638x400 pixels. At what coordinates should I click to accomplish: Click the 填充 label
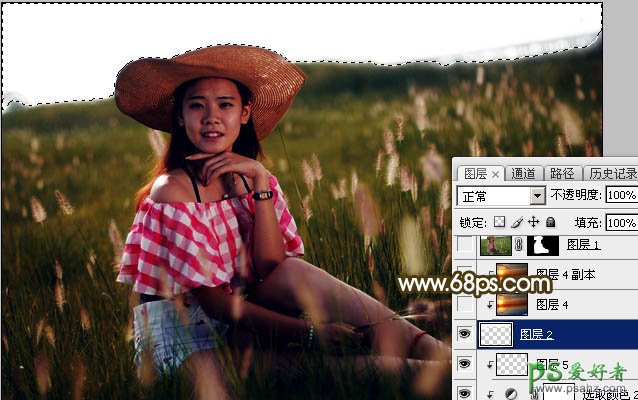pos(588,223)
